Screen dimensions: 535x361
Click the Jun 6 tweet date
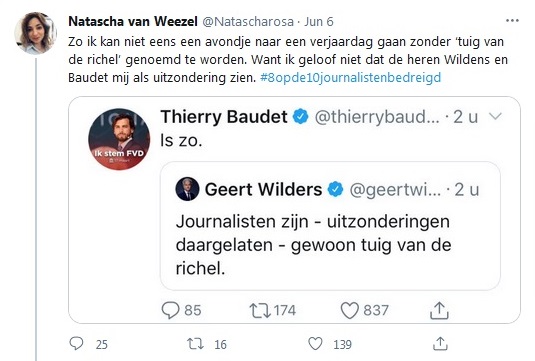pos(319,21)
